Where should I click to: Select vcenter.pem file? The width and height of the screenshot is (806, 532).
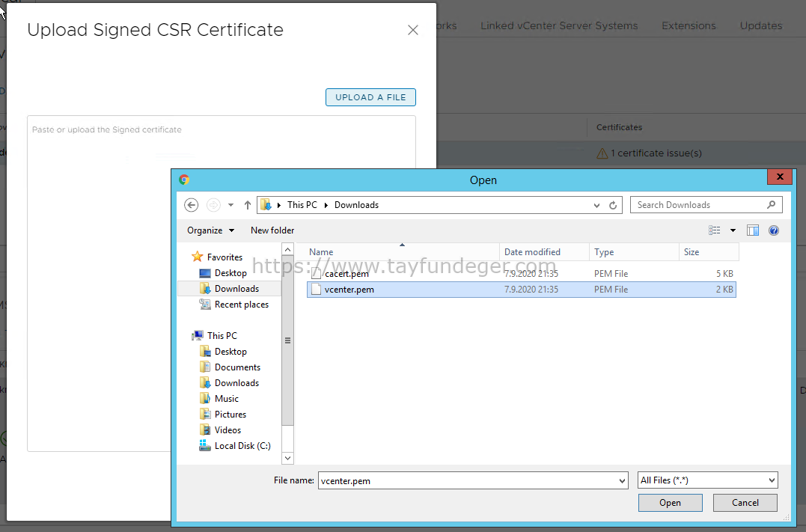click(521, 290)
